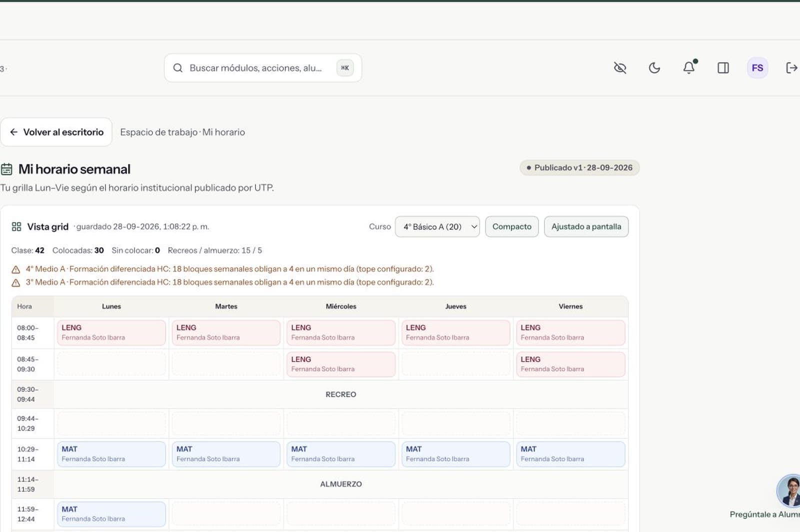Toggle the hide-sensitive-data eye icon
Image resolution: width=800 pixels, height=532 pixels.
click(620, 68)
